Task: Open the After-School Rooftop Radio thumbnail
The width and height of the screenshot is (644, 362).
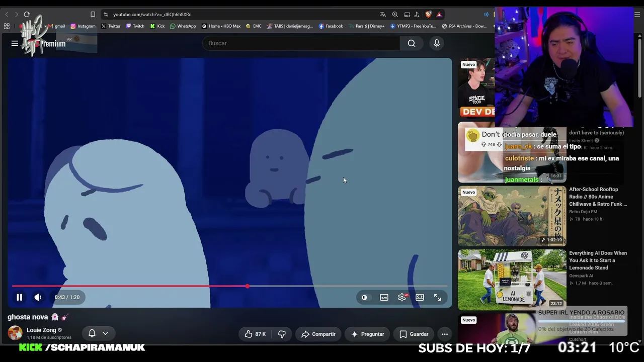Action: (512, 216)
